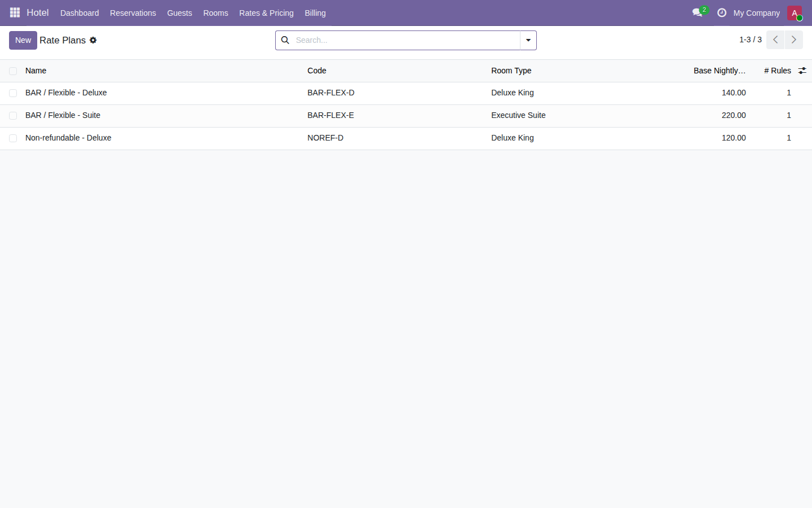812x508 pixels.
Task: Click the NOREF-D code cell
Action: click(325, 138)
